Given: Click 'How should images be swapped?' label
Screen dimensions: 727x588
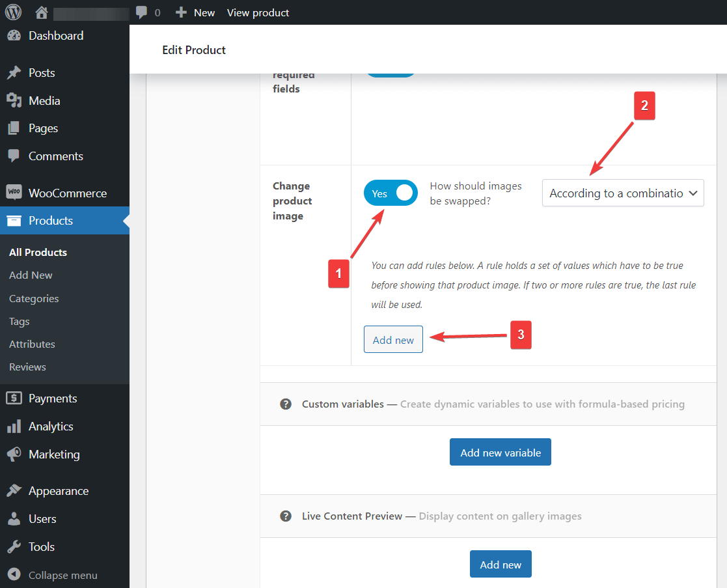Looking at the screenshot, I should [476, 193].
